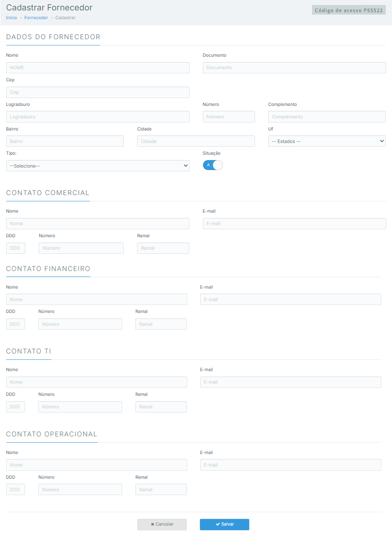Click the Documento input field

(295, 68)
